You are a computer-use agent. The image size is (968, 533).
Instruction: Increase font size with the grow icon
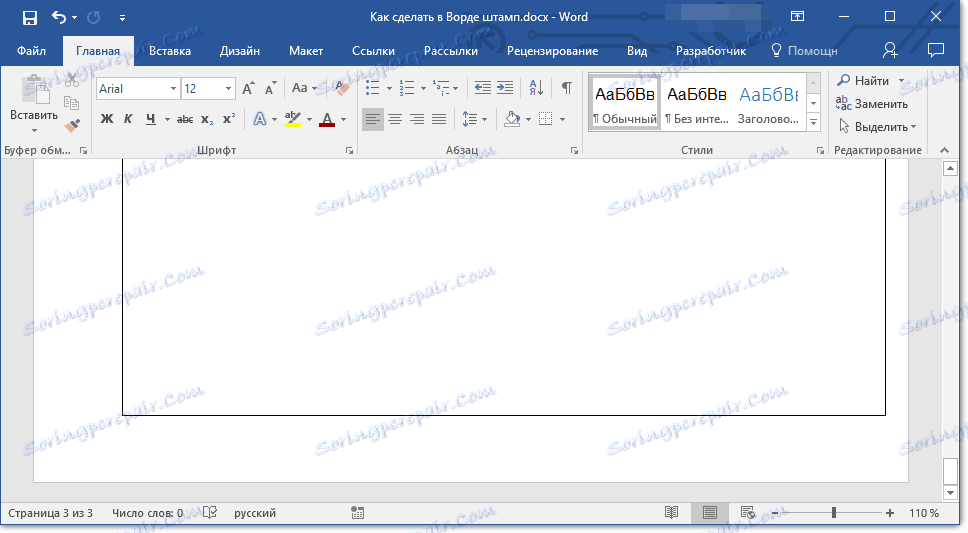[x=248, y=88]
